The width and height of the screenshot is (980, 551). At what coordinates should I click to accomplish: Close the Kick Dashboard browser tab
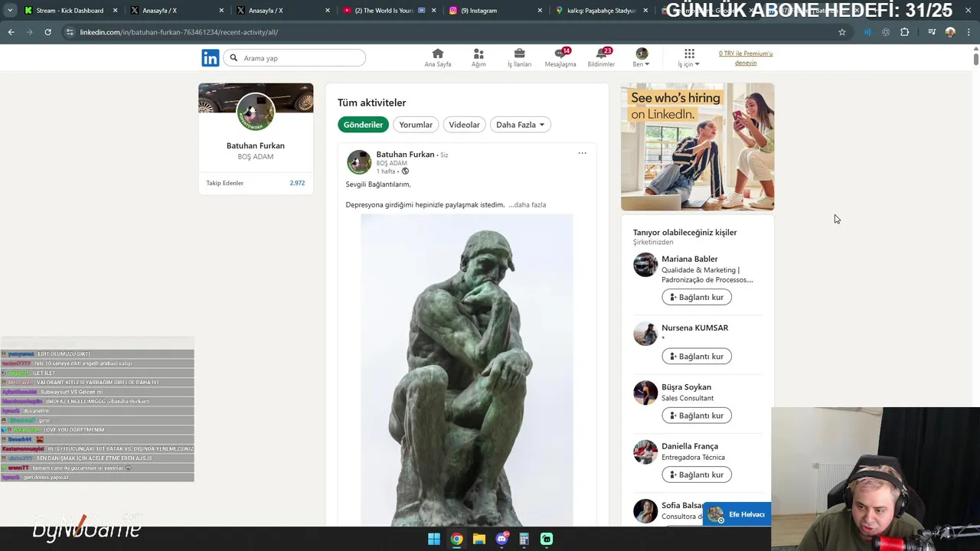(116, 11)
